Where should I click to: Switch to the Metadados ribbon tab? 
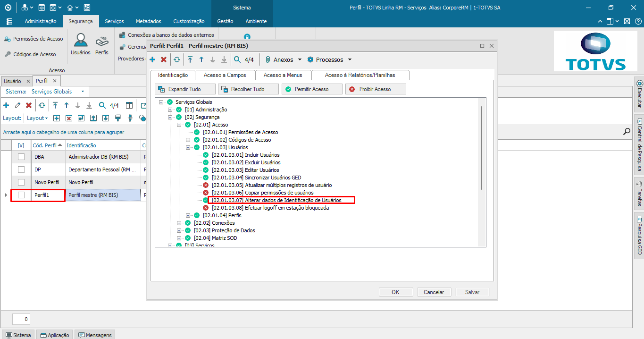[x=149, y=21]
